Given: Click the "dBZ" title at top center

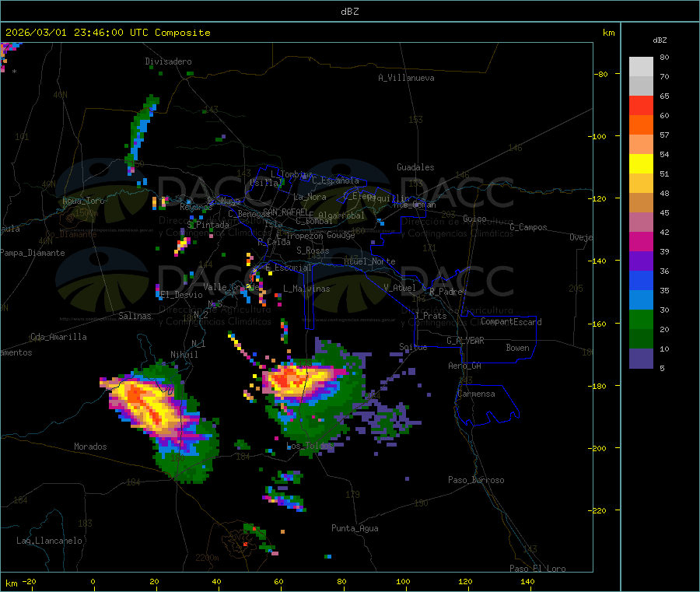Looking at the screenshot, I should point(350,12).
